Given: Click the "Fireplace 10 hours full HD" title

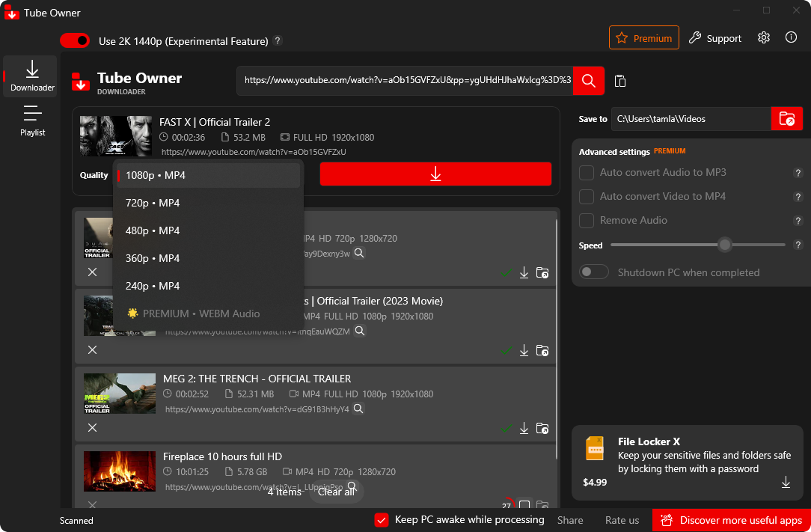Looking at the screenshot, I should (222, 456).
